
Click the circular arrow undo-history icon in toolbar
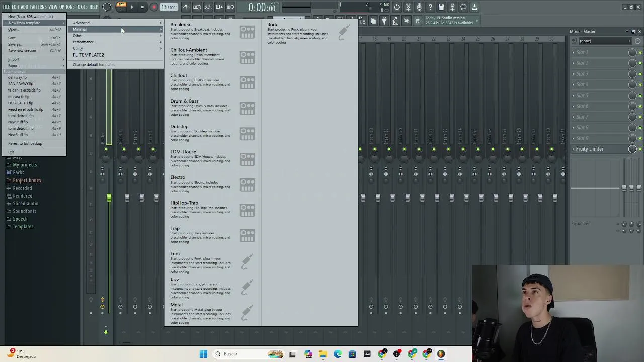(x=397, y=7)
